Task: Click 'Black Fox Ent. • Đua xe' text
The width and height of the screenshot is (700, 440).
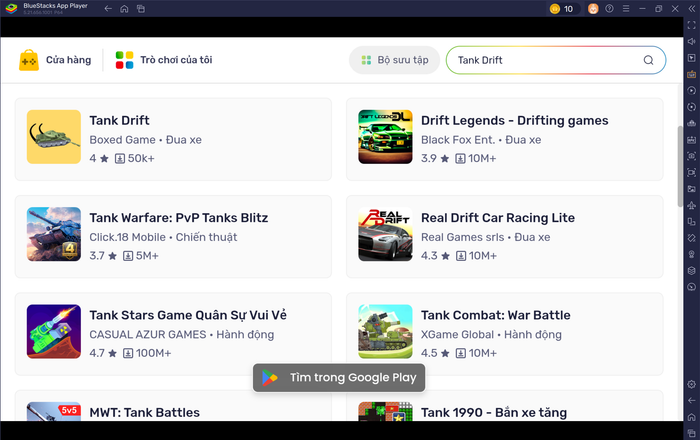Action: [x=481, y=140]
